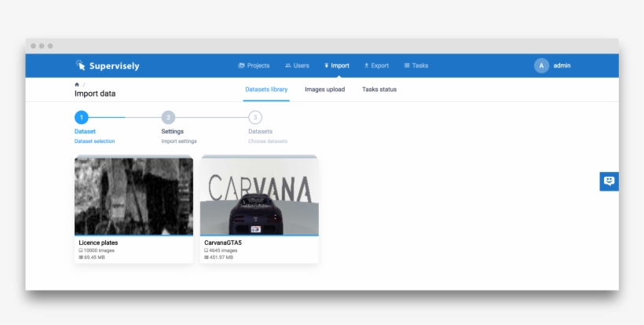Click the home breadcrumb icon
This screenshot has width=644, height=325.
tap(77, 85)
